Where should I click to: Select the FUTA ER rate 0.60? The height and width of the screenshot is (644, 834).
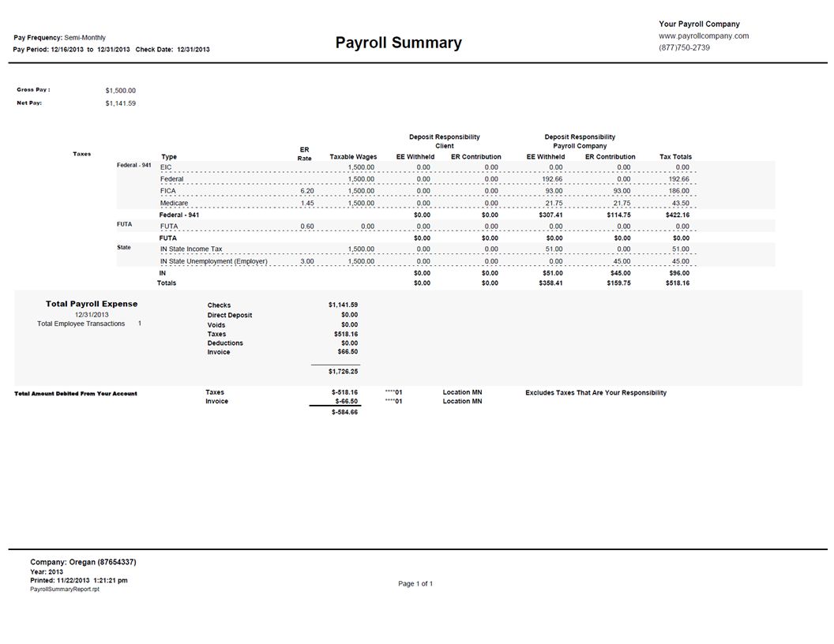pyautogui.click(x=307, y=227)
